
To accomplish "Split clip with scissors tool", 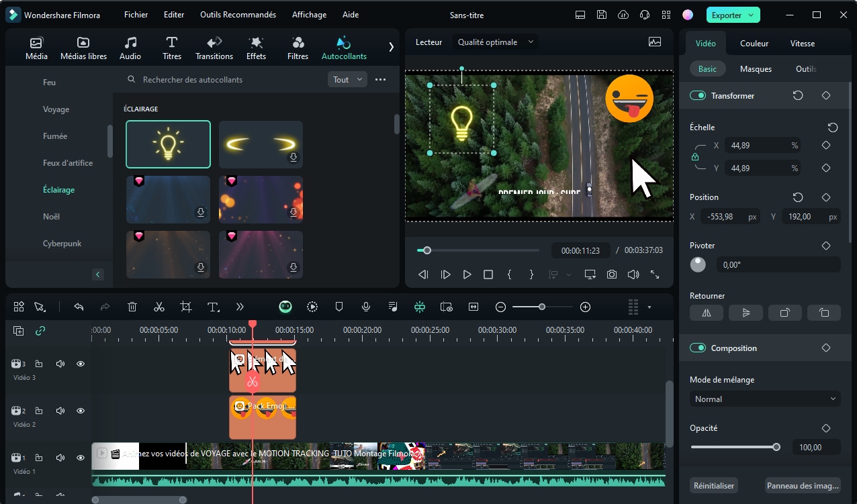I will click(x=159, y=307).
